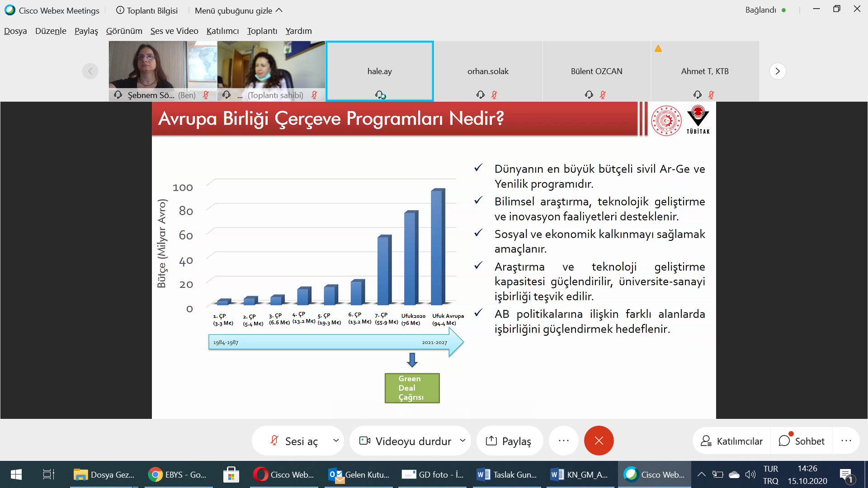Click the red leave meeting button
The width and height of the screenshot is (868, 488).
[x=599, y=441]
